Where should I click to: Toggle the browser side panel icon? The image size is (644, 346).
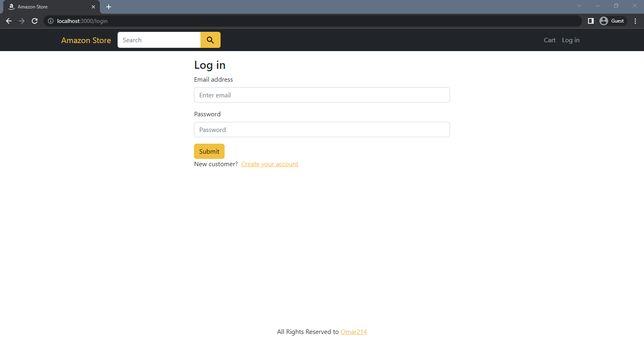click(591, 21)
